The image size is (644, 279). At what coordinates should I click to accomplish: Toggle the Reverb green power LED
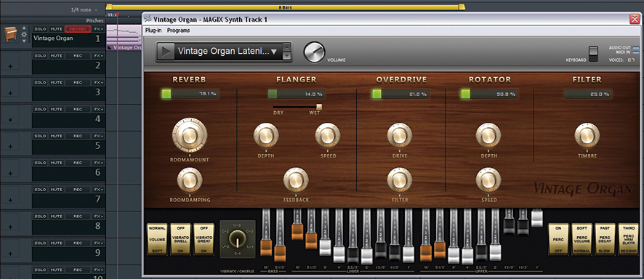coord(166,94)
